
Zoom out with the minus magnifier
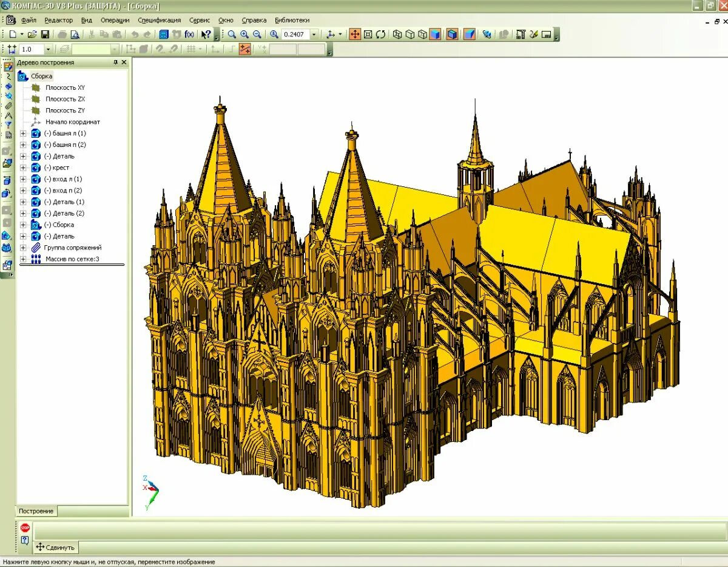point(257,35)
